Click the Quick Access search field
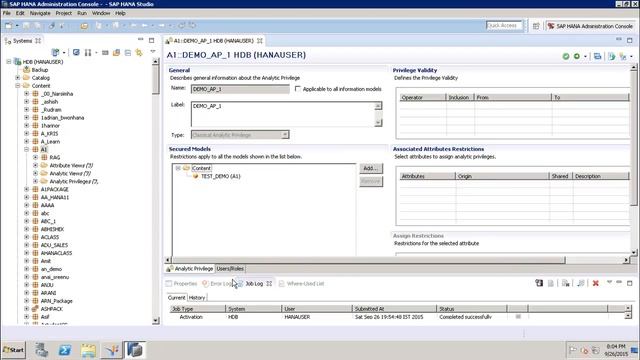This screenshot has width=640, height=360. point(504,25)
